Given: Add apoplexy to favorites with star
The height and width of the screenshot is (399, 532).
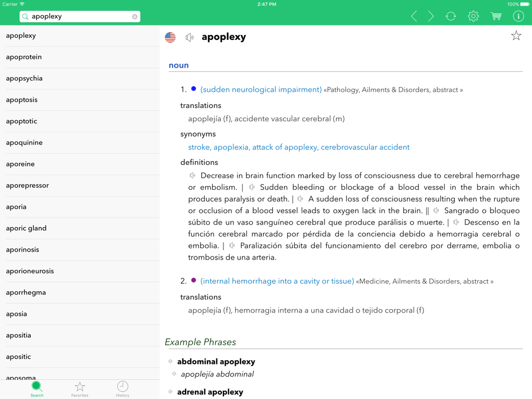Looking at the screenshot, I should (x=516, y=36).
